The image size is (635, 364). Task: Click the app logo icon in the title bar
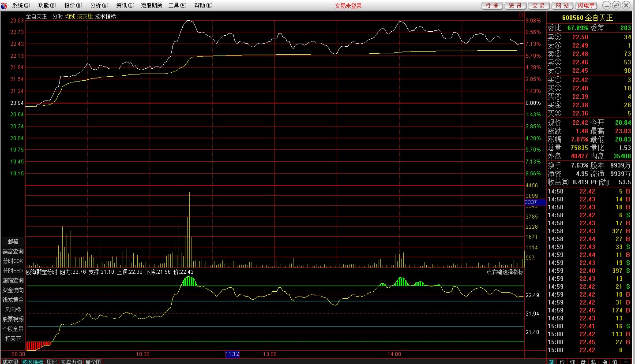[4, 5]
